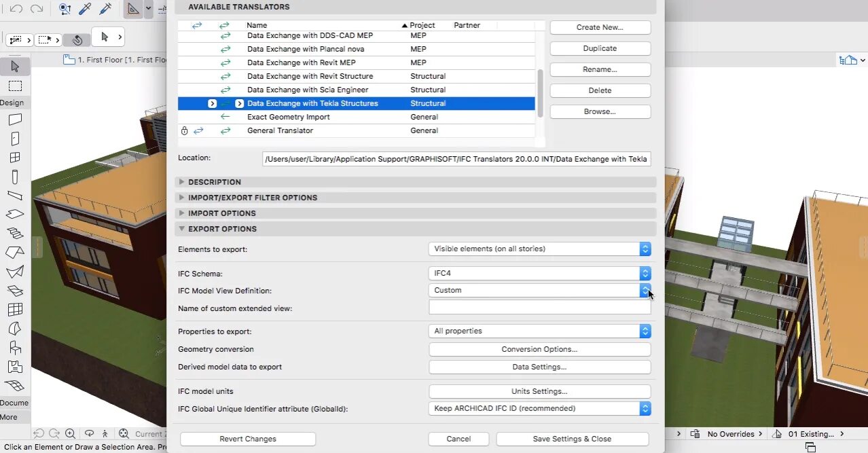Open the Measure tool dropdown arrow

click(148, 9)
